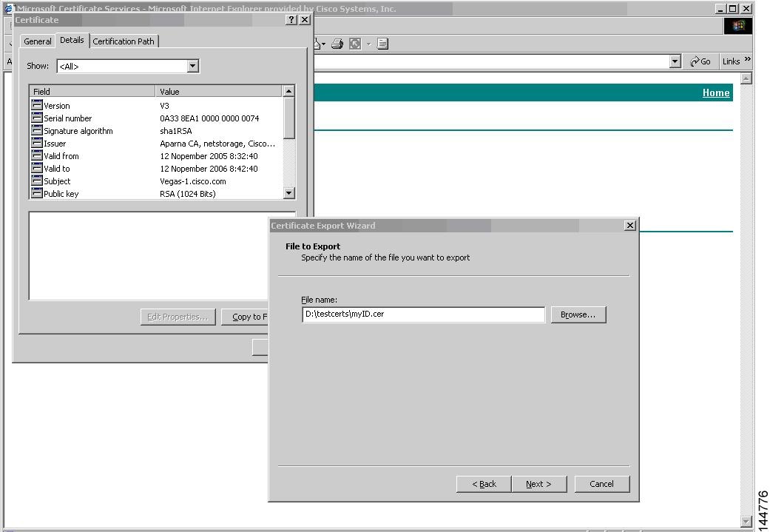The height and width of the screenshot is (532, 770).
Task: Click the Links toolbar label
Action: pos(731,61)
